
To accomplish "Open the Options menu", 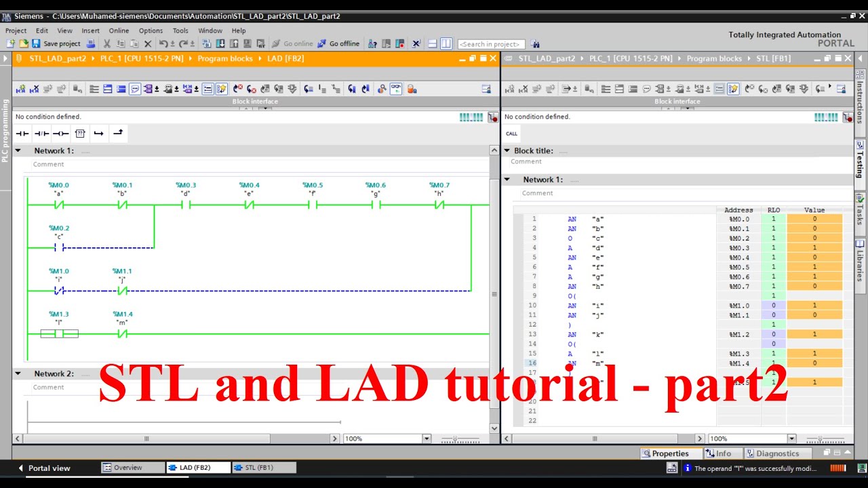I will point(151,30).
